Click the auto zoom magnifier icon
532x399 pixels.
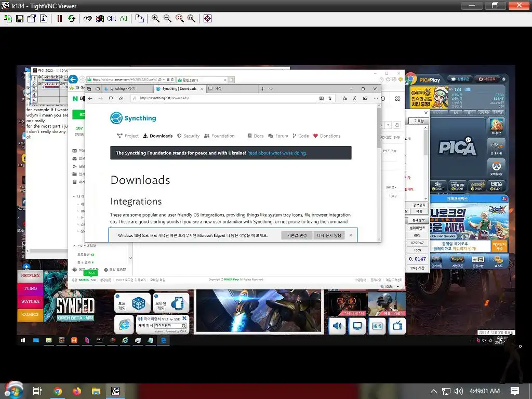point(191,18)
